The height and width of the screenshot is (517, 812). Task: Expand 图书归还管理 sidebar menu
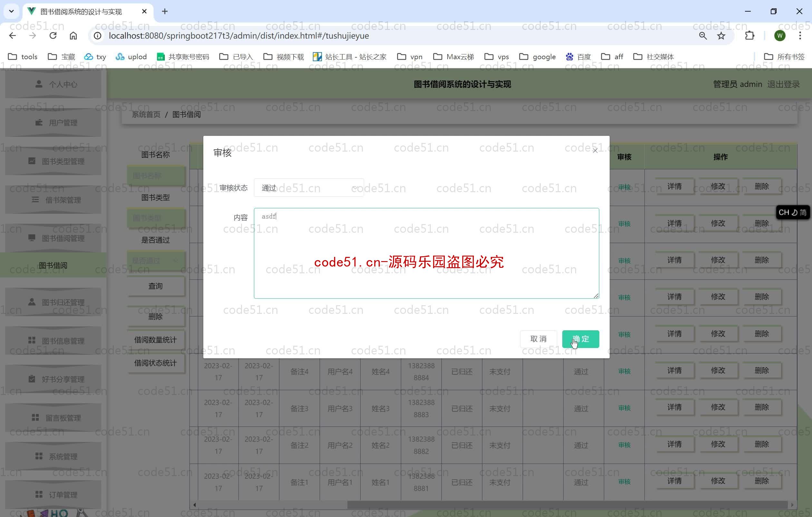(x=53, y=302)
